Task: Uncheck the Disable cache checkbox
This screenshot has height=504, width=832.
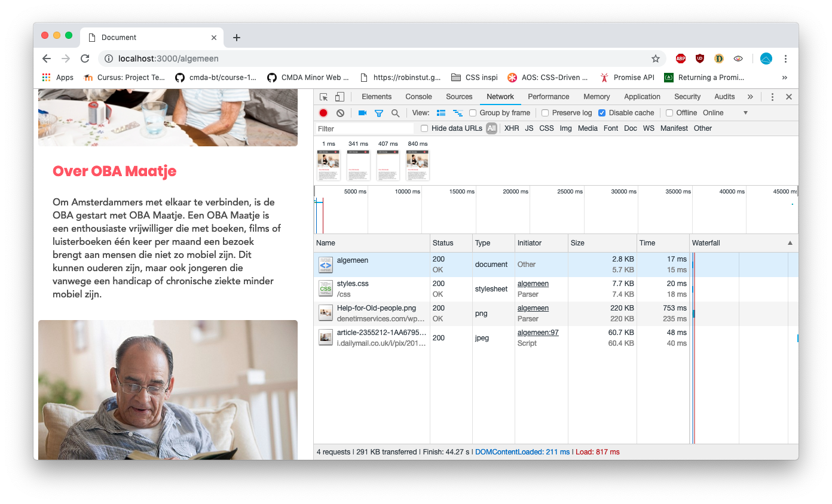Action: tap(602, 113)
